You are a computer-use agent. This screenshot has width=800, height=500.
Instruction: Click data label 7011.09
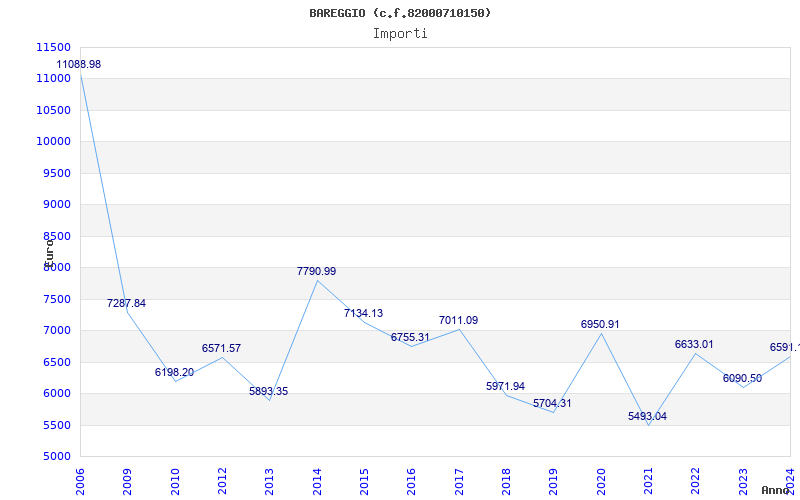pyautogui.click(x=458, y=320)
